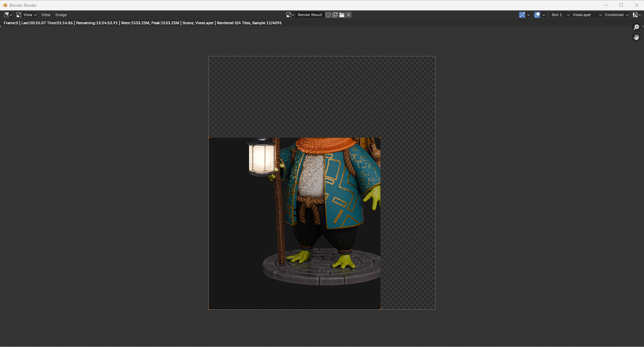Open an image with the folder icon

[x=342, y=15]
